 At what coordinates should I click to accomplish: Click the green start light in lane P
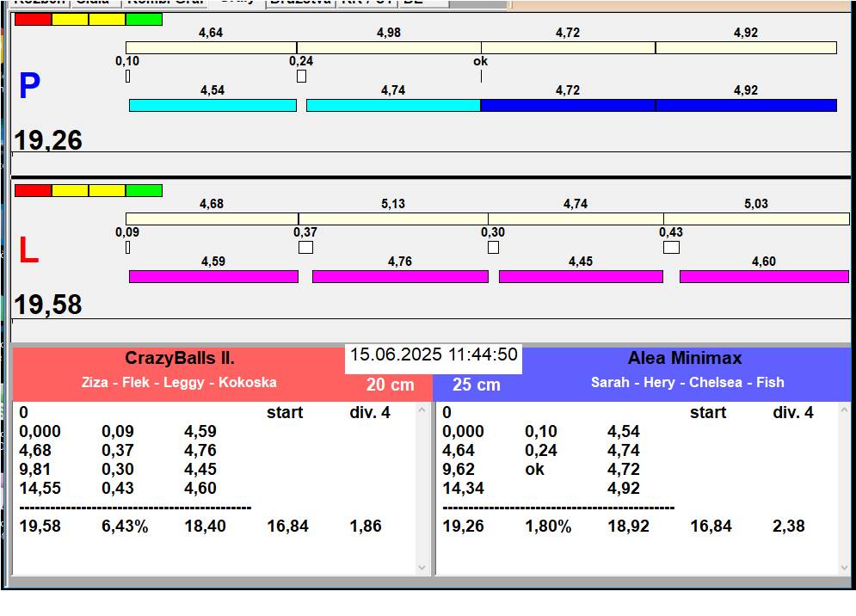(145, 19)
